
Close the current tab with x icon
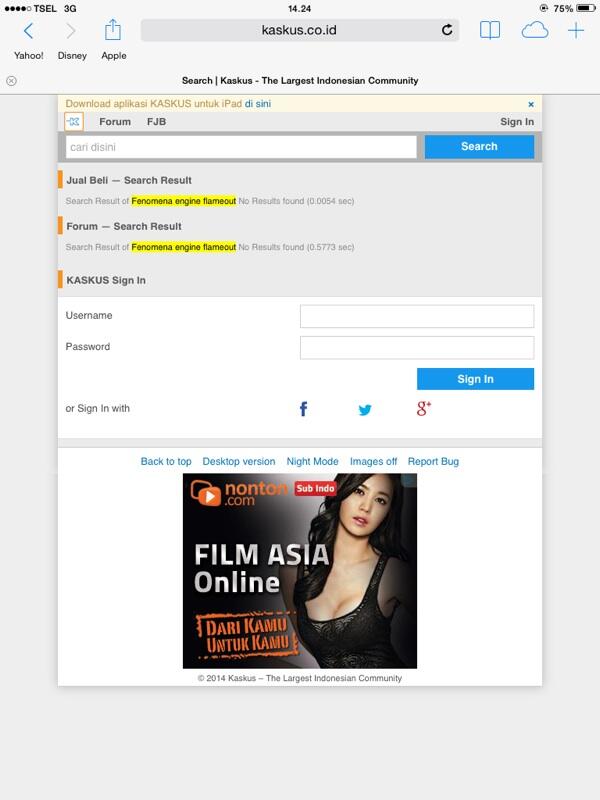(x=11, y=81)
